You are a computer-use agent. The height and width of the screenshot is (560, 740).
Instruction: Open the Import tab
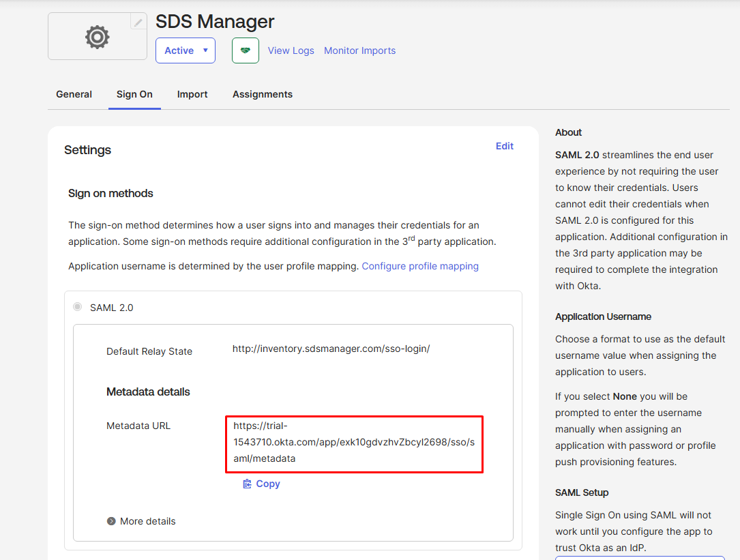coord(192,94)
